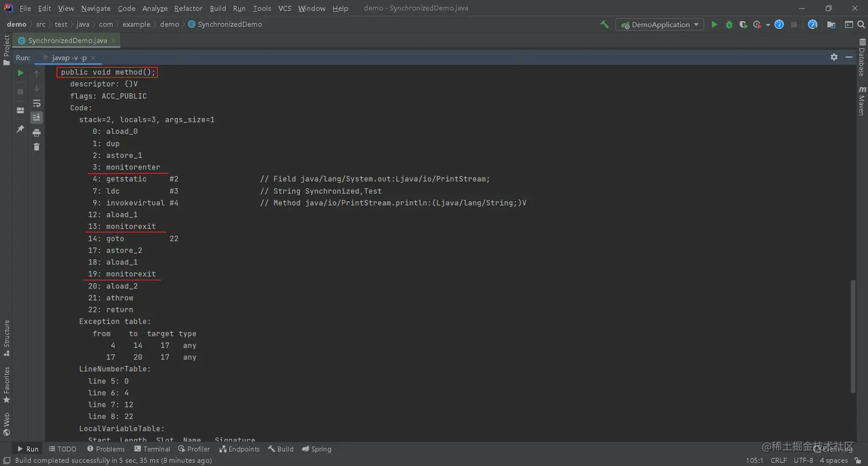
Task: Close the SynchronizedDemo.java editor tab
Action: point(113,40)
